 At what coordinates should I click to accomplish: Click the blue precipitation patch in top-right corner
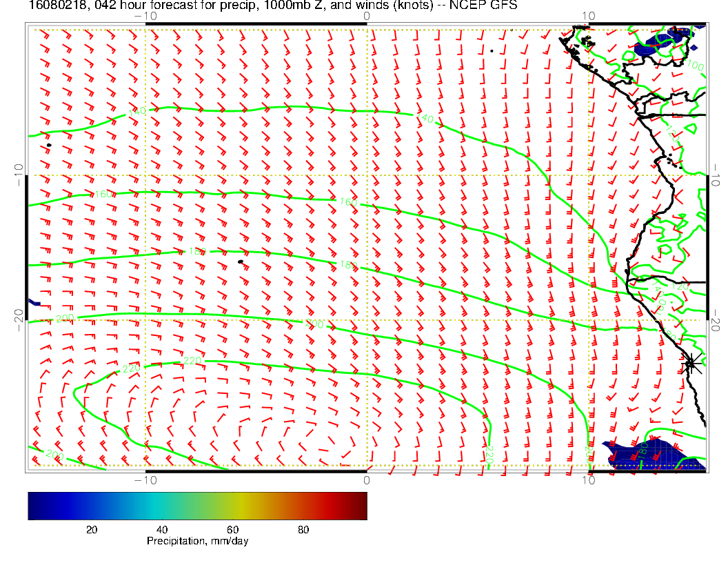coord(665,43)
